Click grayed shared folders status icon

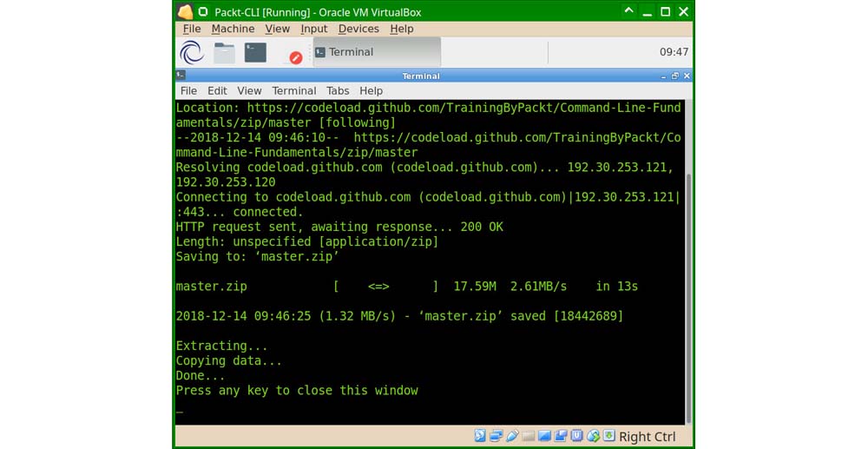[528, 436]
